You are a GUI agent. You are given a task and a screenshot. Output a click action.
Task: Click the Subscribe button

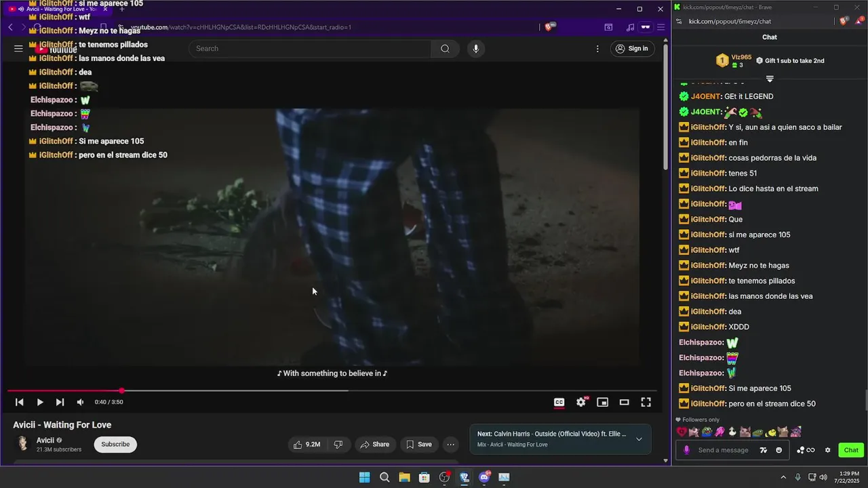[x=115, y=444]
